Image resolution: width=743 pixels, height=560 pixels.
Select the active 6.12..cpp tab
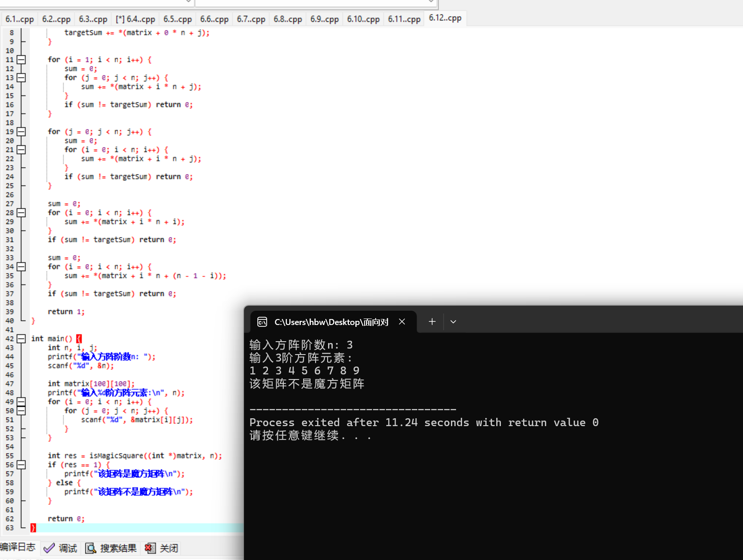pos(445,18)
